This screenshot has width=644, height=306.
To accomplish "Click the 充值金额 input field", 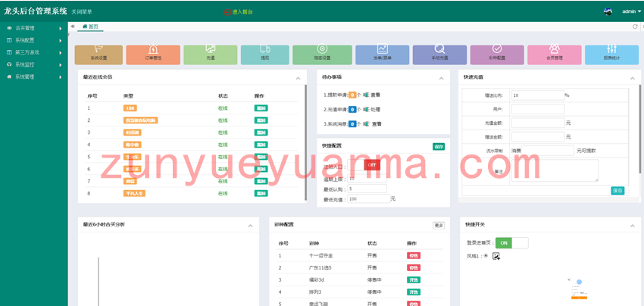I will click(538, 123).
